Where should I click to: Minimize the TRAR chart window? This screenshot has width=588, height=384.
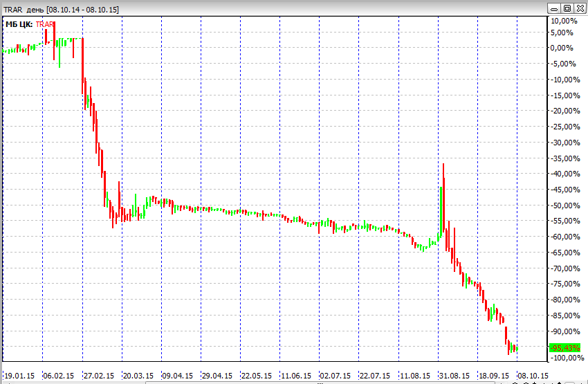pyautogui.click(x=554, y=8)
